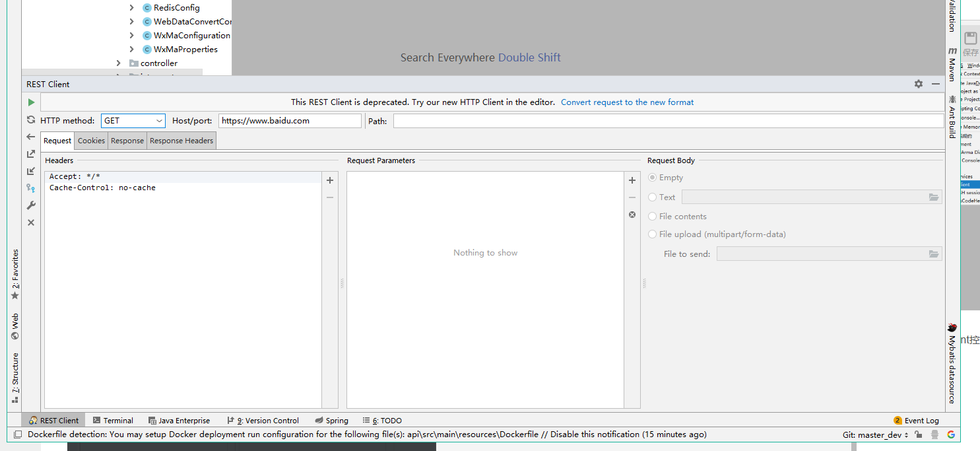Click the REST Client bottom tab
Viewport: 980px width, 451px height.
tap(53, 421)
